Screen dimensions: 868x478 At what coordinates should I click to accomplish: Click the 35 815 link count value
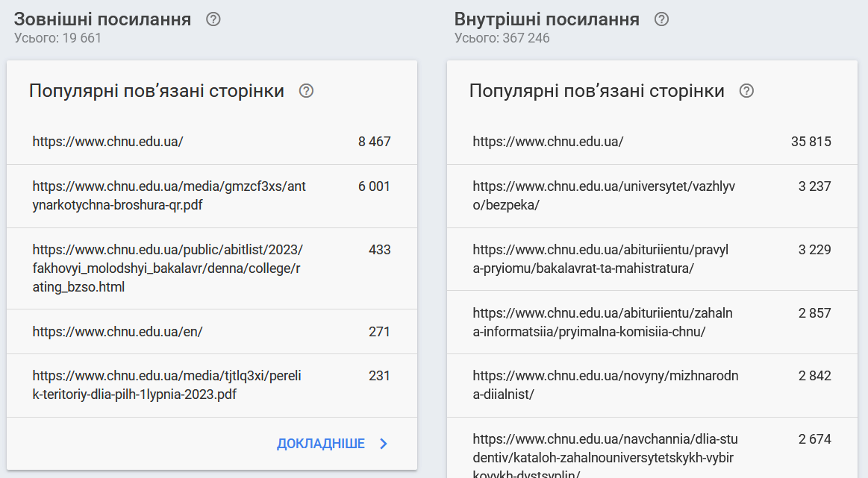coord(812,141)
